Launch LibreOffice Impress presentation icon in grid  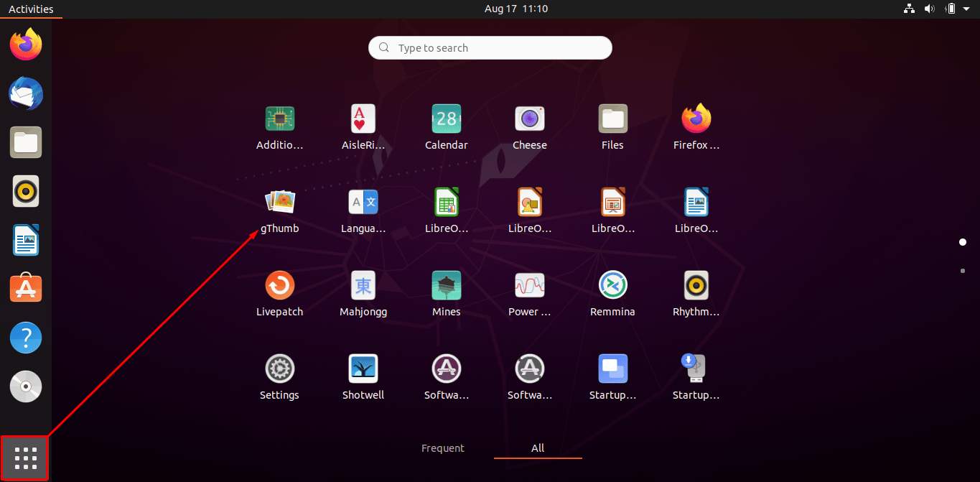[613, 202]
